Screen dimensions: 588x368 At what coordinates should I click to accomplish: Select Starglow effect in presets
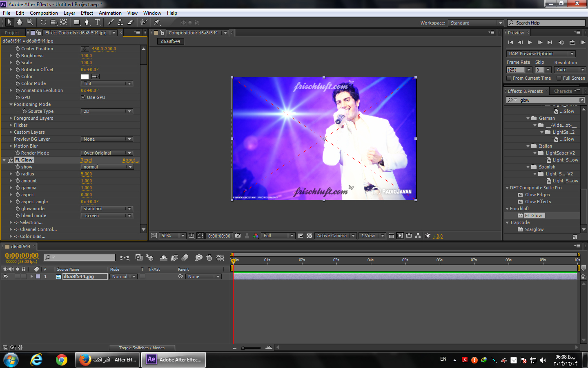point(534,229)
